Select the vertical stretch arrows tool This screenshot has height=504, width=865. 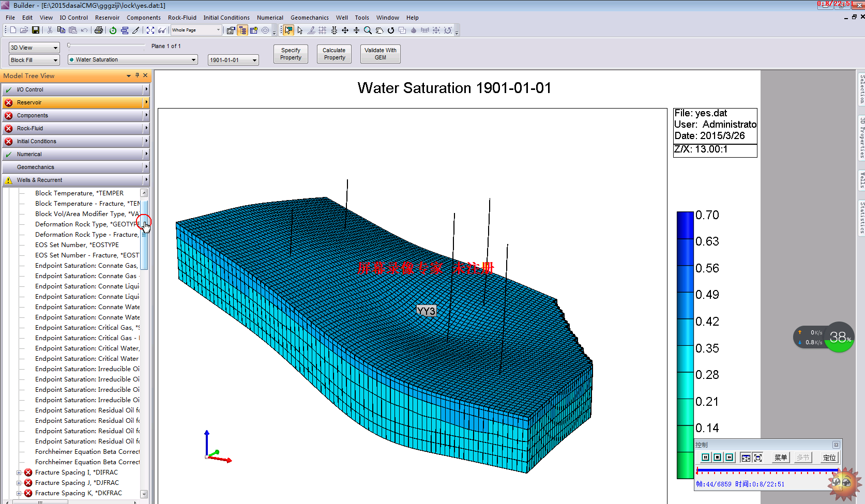coord(356,30)
